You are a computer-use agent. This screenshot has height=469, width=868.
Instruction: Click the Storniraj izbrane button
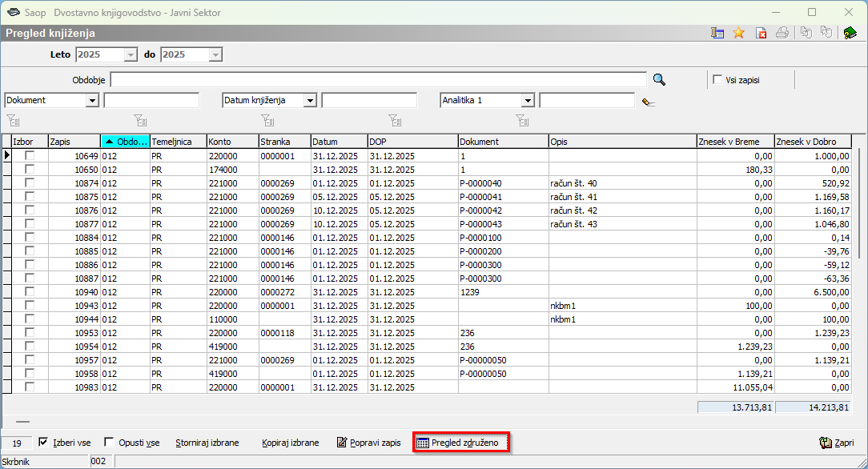point(207,443)
